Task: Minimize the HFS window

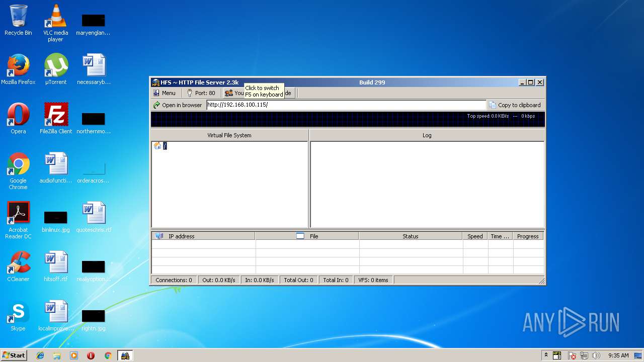Action: [x=522, y=82]
